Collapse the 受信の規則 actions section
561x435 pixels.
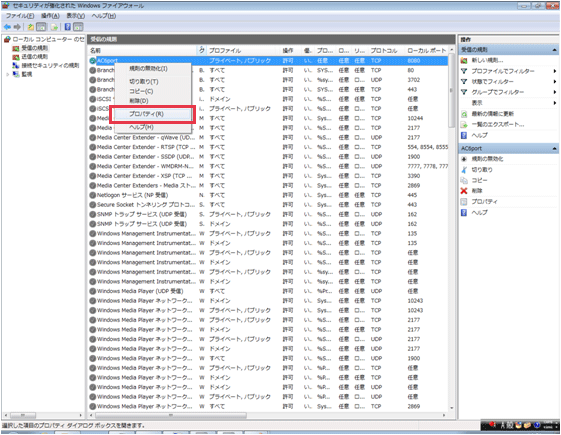[x=555, y=50]
